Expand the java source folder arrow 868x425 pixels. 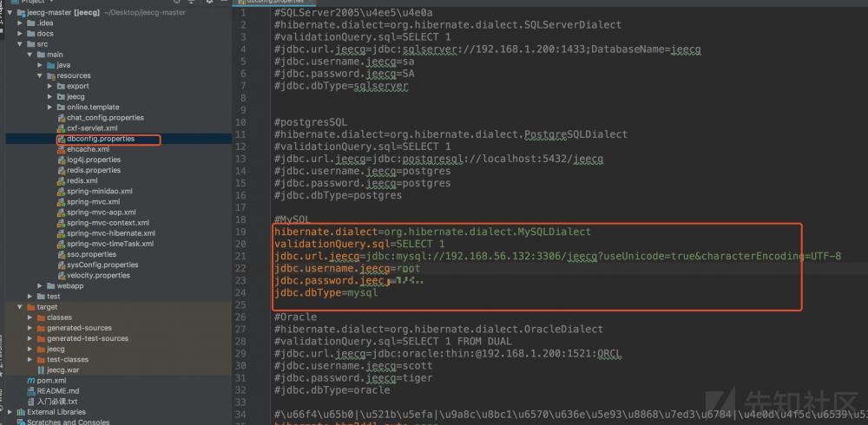[41, 65]
